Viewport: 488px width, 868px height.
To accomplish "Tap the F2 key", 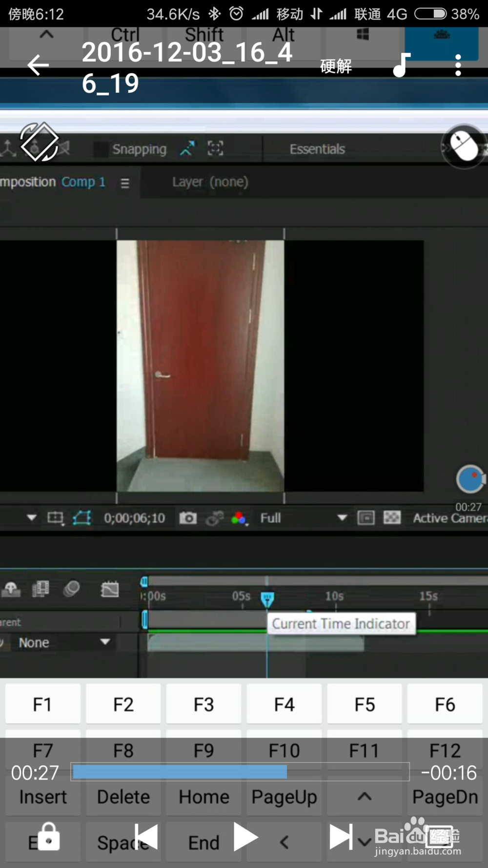I will coord(123,704).
